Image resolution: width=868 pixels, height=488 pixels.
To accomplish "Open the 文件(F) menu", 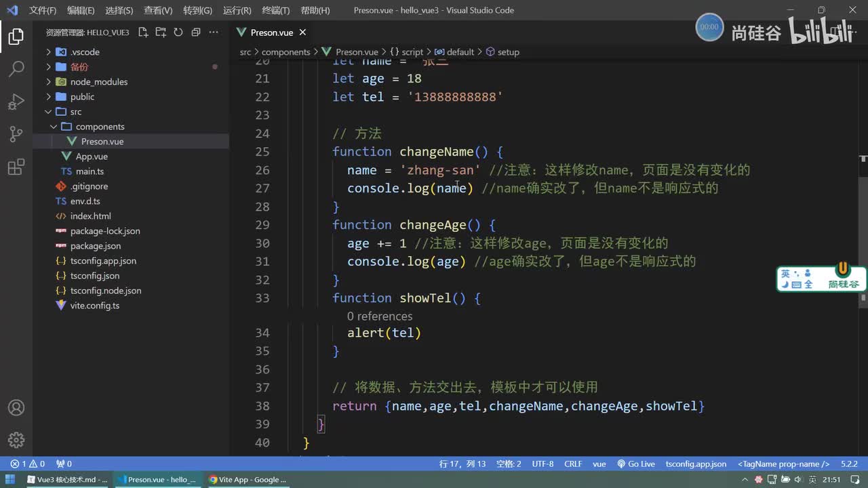I will (x=43, y=10).
